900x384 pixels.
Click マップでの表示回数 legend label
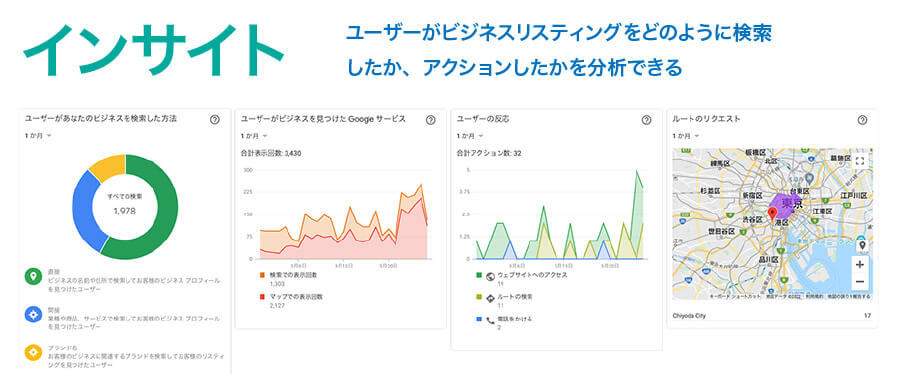[296, 297]
